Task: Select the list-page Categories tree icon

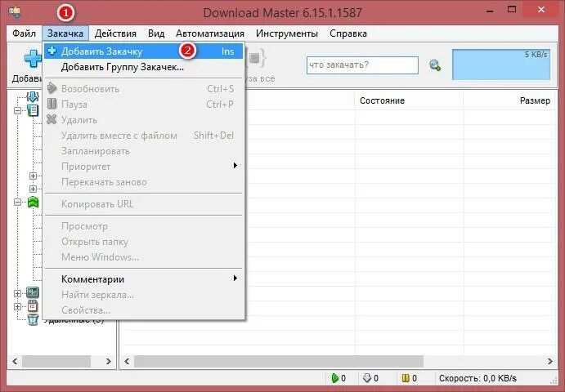Action: (33, 110)
